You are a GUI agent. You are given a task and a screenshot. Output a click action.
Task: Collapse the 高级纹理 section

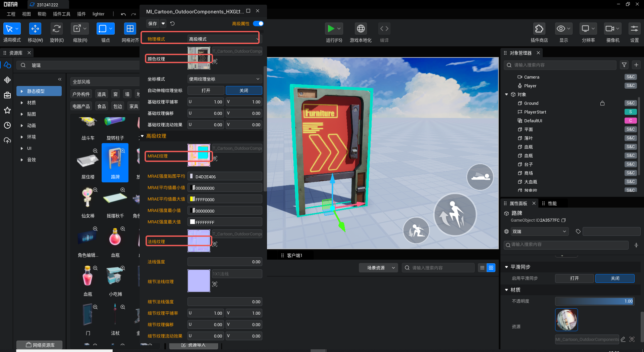tap(142, 136)
